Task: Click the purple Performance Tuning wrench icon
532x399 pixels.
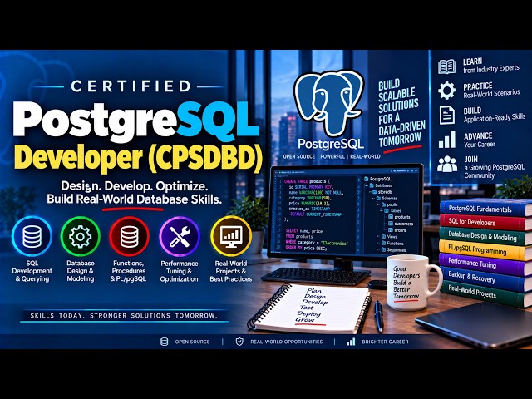Action: 180,236
